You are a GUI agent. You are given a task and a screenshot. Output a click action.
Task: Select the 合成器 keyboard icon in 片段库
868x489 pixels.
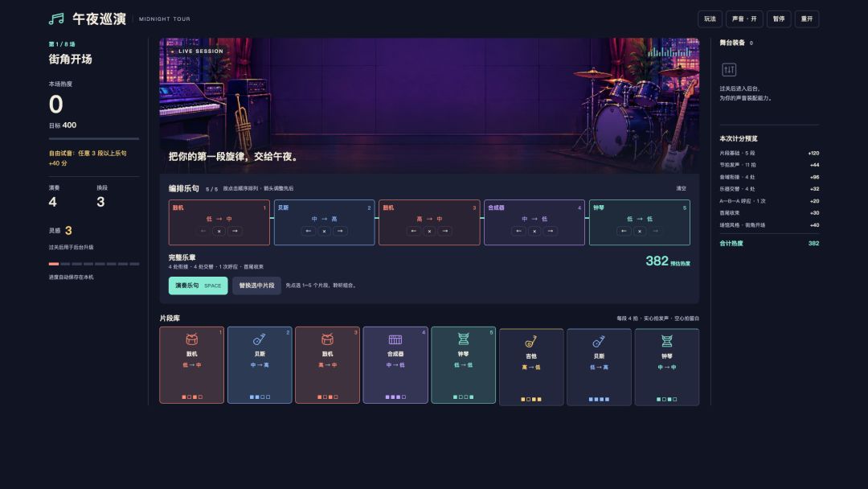(x=395, y=339)
